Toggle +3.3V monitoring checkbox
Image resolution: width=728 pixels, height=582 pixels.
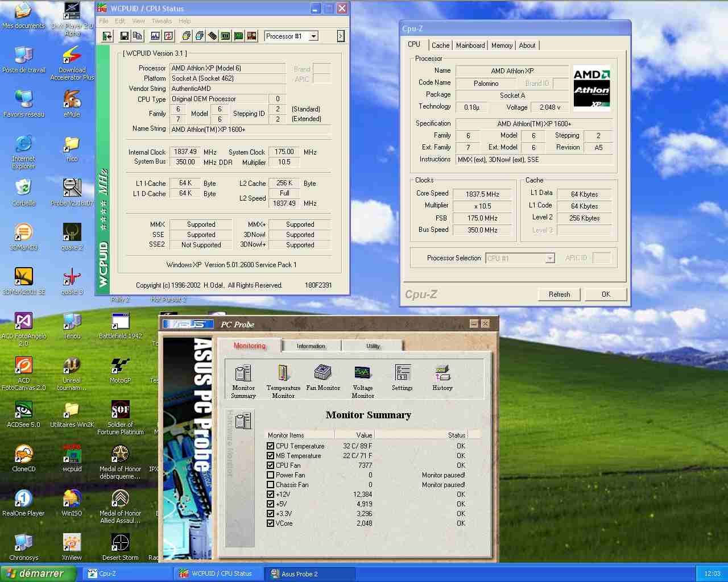pos(271,514)
